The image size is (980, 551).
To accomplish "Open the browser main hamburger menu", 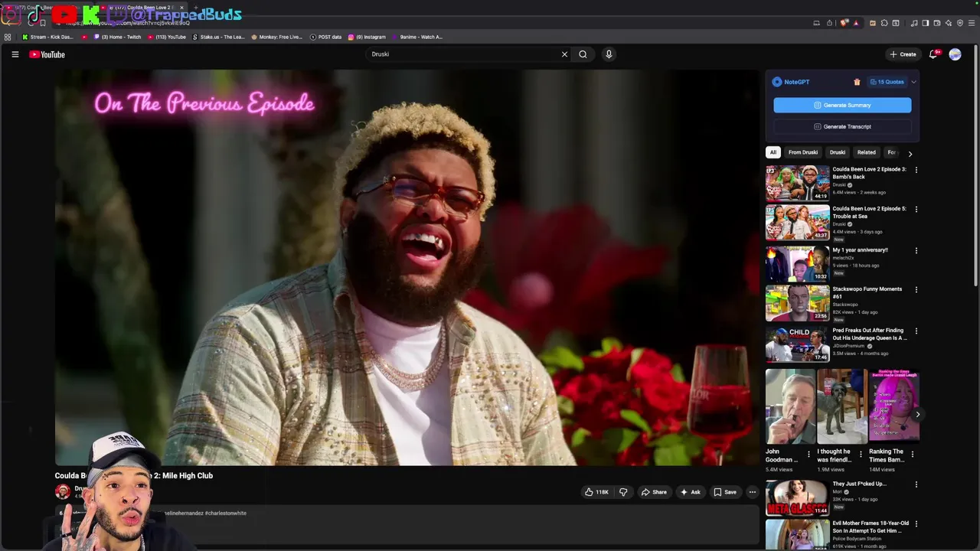I will [x=972, y=23].
